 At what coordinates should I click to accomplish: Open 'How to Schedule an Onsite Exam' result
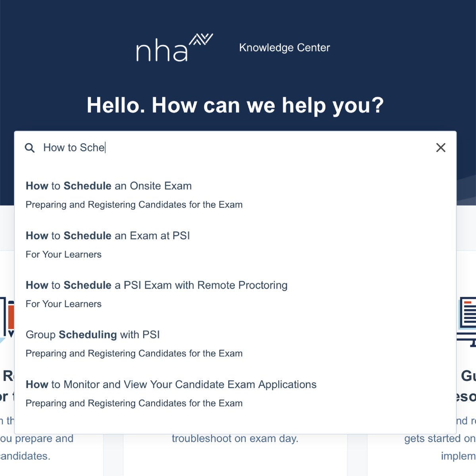coord(109,186)
